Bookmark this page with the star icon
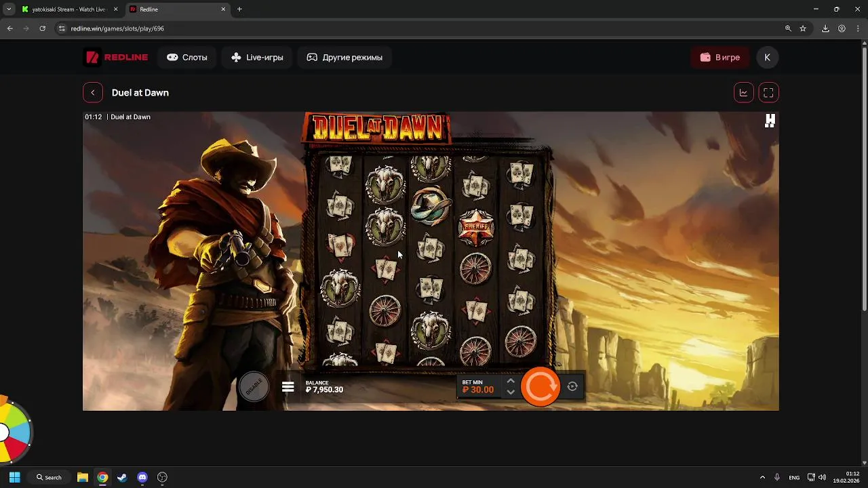 803,28
